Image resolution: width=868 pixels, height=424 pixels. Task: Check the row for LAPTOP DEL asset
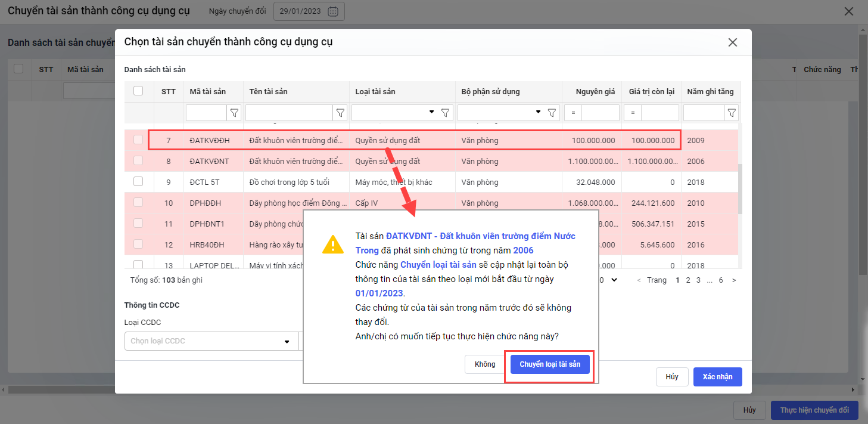pyautogui.click(x=138, y=264)
